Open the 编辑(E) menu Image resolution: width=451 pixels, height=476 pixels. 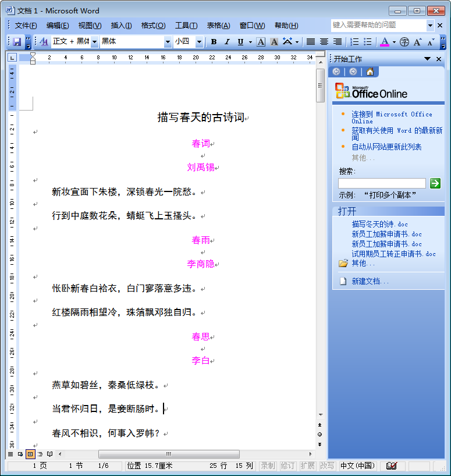pyautogui.click(x=58, y=26)
